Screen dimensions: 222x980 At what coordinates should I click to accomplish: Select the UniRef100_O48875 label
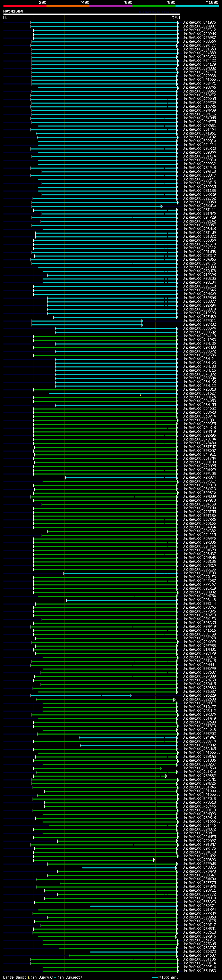click(x=199, y=867)
